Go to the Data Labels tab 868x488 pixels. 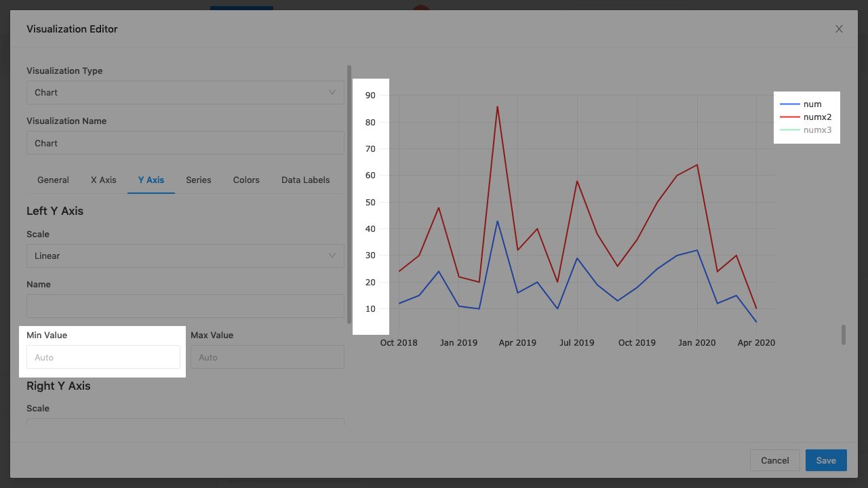click(306, 180)
